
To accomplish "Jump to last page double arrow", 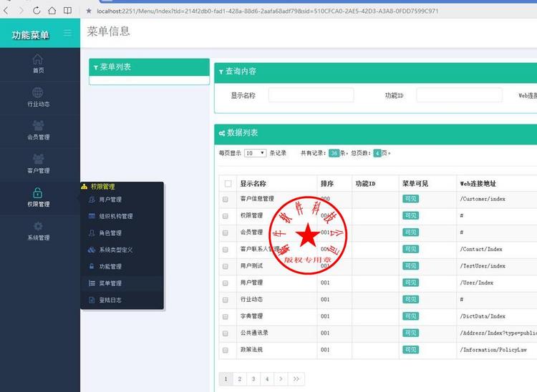I will click(296, 378).
